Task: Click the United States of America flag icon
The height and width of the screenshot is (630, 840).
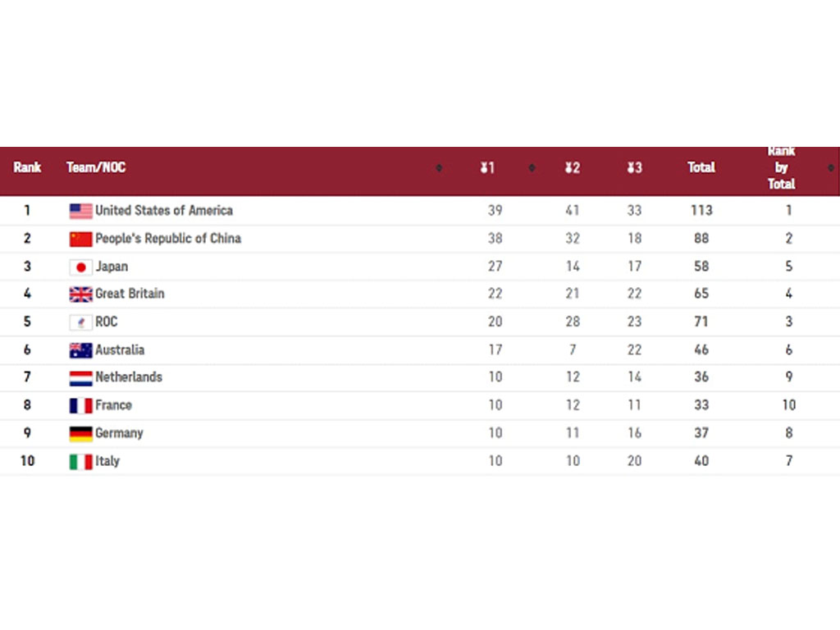Action: coord(81,211)
